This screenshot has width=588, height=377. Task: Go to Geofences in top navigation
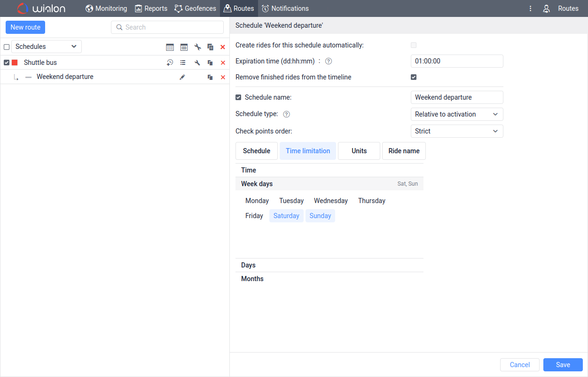point(195,8)
